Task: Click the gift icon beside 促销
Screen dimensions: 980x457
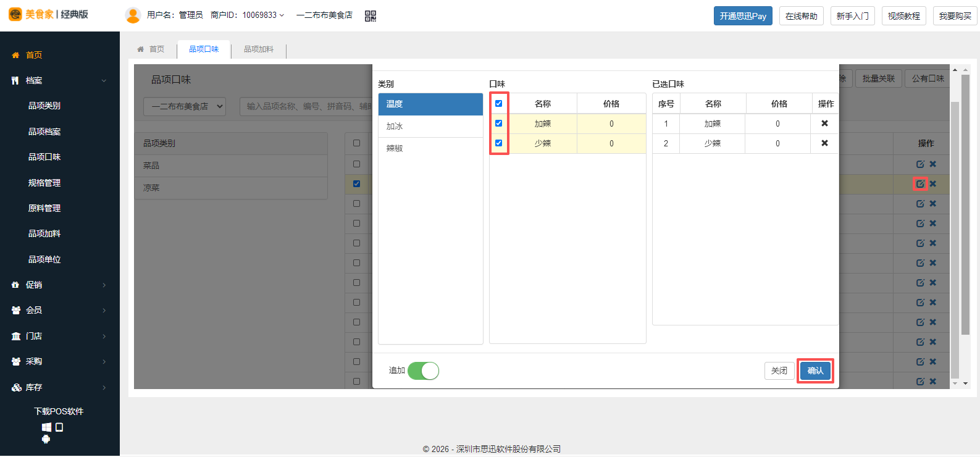Action: pyautogui.click(x=15, y=285)
